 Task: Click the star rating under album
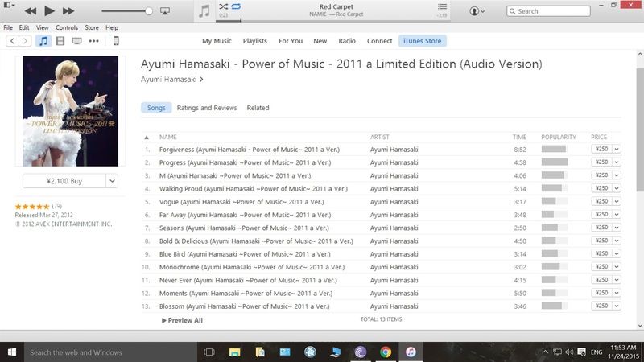click(x=32, y=207)
